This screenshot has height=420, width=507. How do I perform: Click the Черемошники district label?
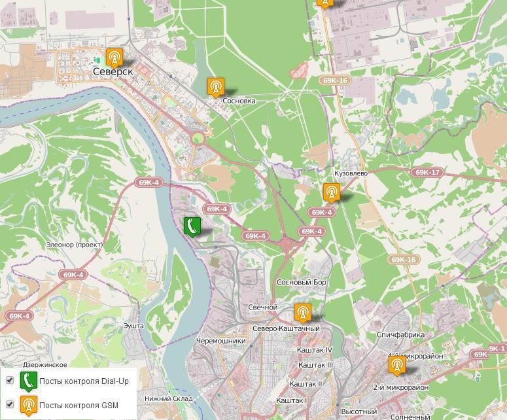tap(220, 341)
